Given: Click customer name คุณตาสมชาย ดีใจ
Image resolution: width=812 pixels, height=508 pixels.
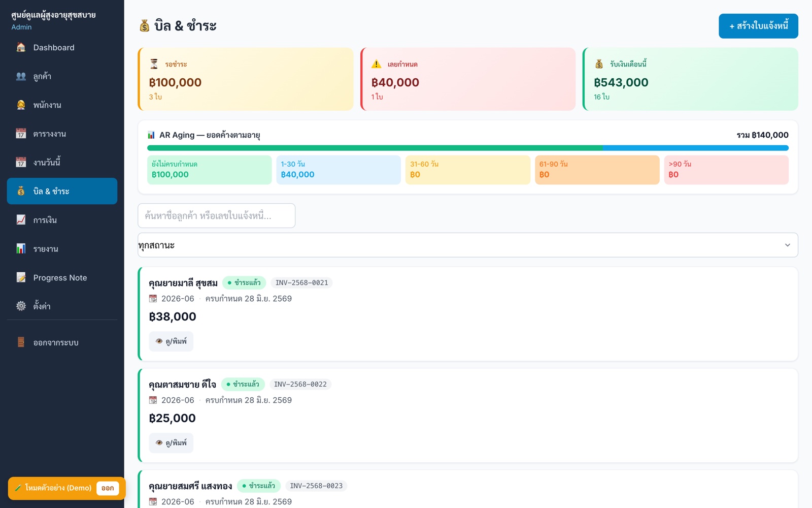Looking at the screenshot, I should [x=183, y=385].
